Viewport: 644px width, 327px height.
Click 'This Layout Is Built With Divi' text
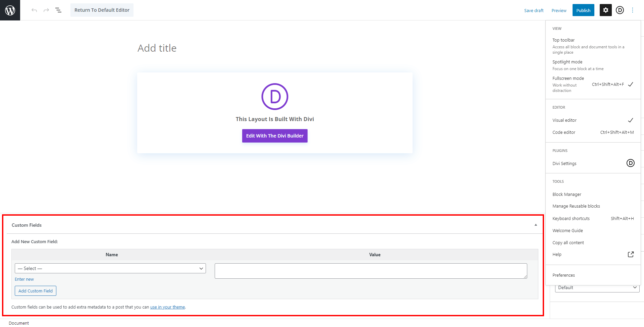[275, 119]
